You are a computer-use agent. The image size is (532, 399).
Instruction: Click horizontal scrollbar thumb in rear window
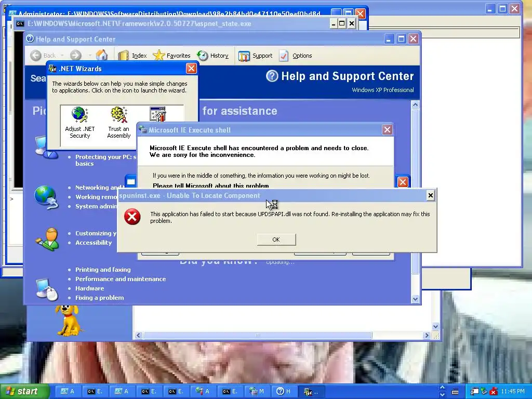pyautogui.click(x=258, y=335)
